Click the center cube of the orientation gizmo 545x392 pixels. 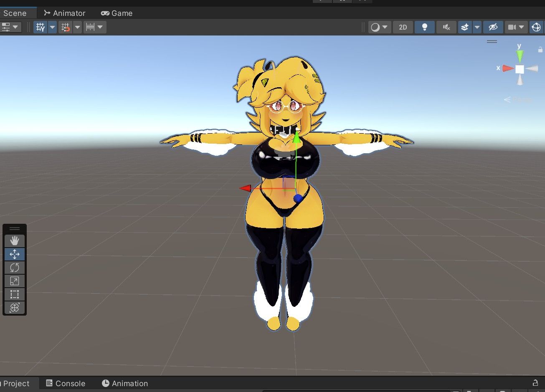[520, 69]
